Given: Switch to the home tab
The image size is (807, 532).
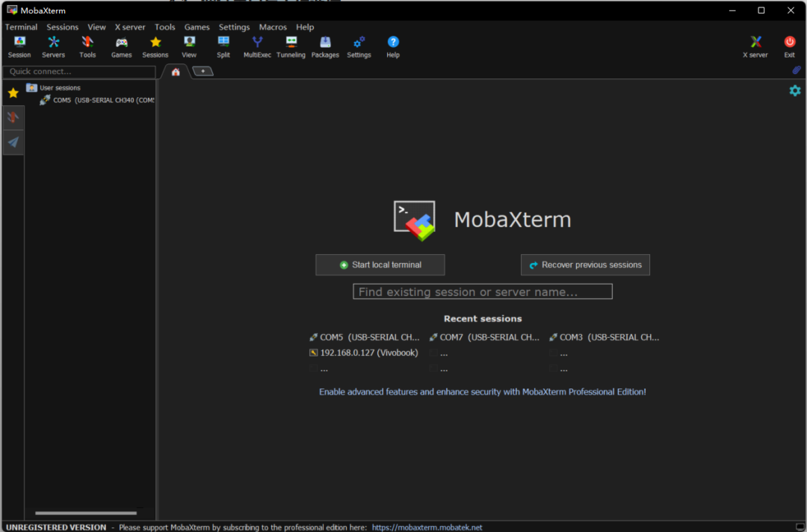Looking at the screenshot, I should (176, 72).
